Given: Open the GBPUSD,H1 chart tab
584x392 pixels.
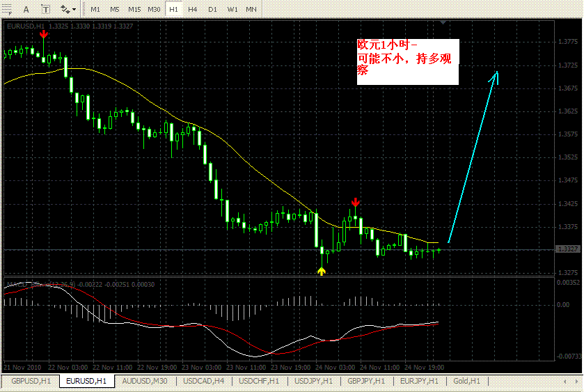Looking at the screenshot, I should tap(31, 381).
